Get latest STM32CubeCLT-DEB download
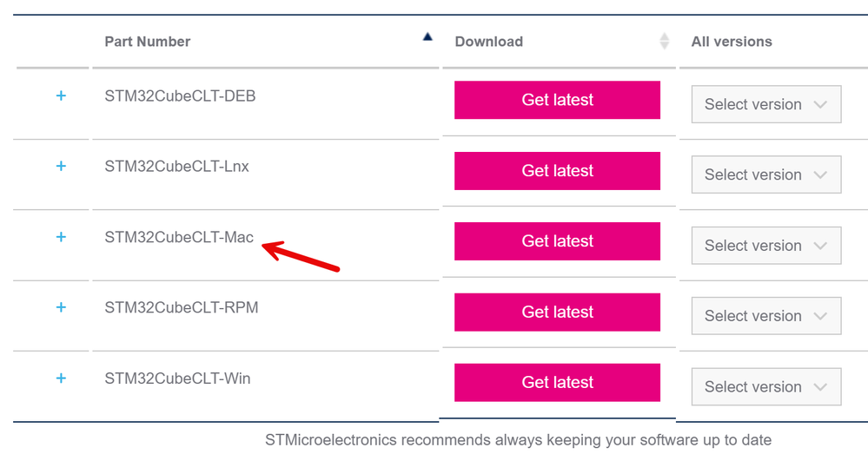 point(557,100)
